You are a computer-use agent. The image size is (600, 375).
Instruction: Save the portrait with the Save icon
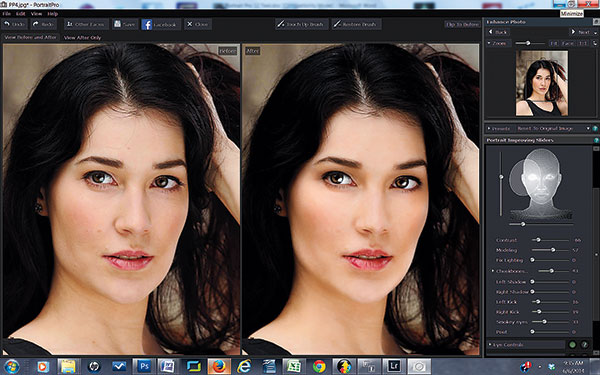125,24
